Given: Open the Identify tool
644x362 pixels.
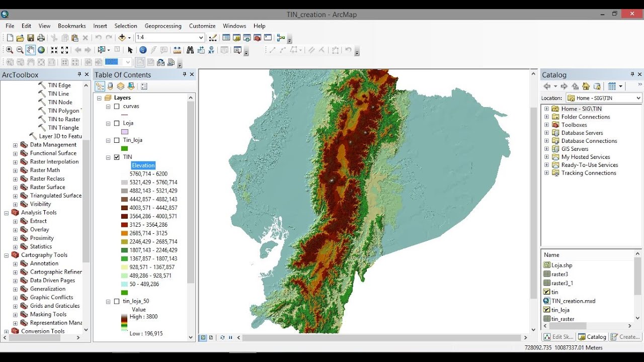Looking at the screenshot, I should pos(143,50).
